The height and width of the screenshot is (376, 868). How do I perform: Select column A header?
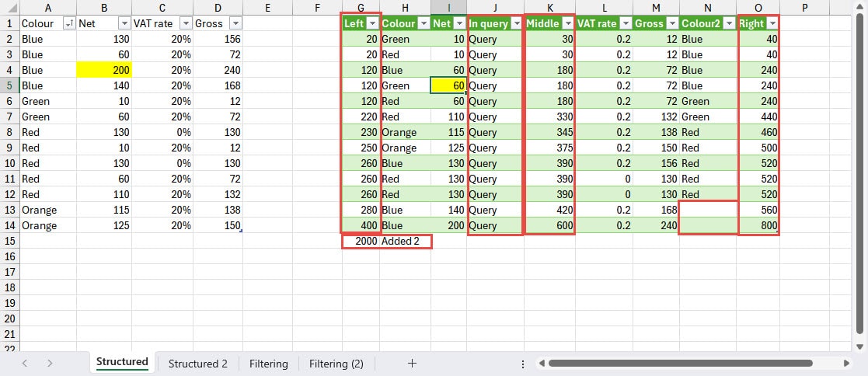[x=48, y=7]
